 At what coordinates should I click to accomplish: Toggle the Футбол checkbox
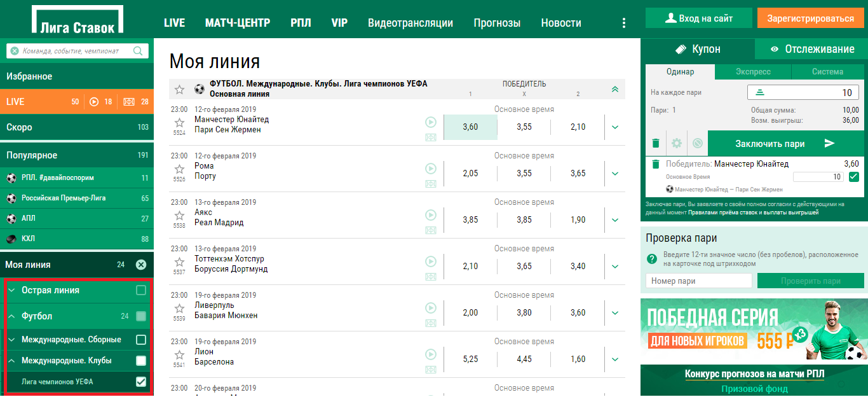coord(141,316)
